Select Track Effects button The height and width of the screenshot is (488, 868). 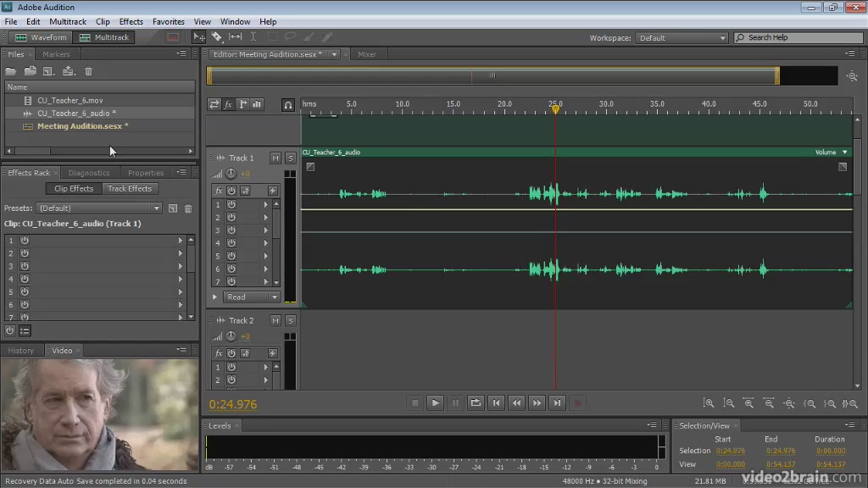coord(130,189)
